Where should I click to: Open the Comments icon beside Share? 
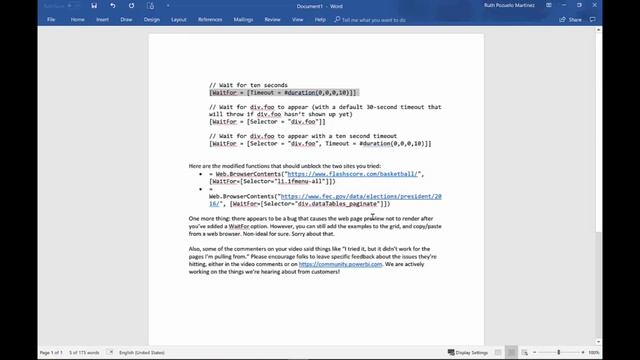point(593,20)
